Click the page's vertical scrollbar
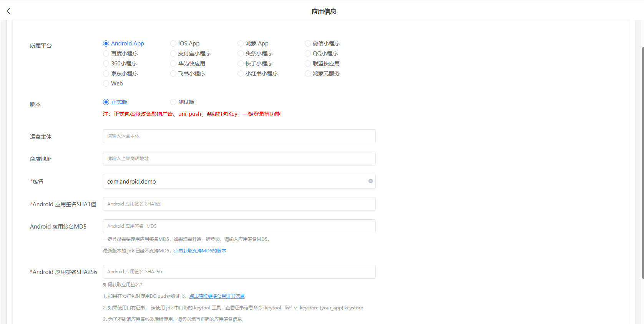Viewport: 644px width, 324px height. [642, 162]
